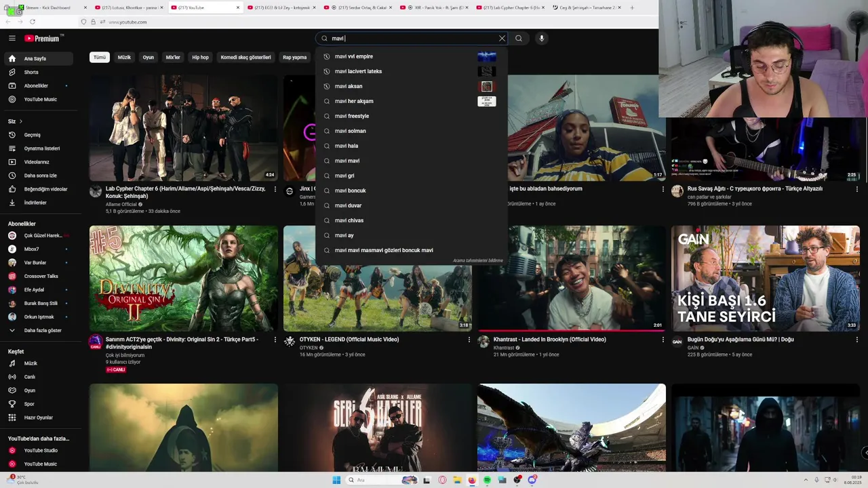Open Hazır Oyunlar under Keşfet
This screenshot has height=488, width=868.
39,418
